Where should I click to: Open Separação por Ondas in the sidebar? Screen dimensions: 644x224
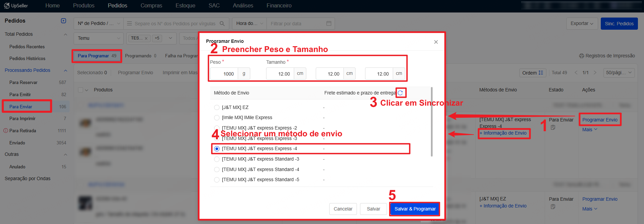coord(28,179)
